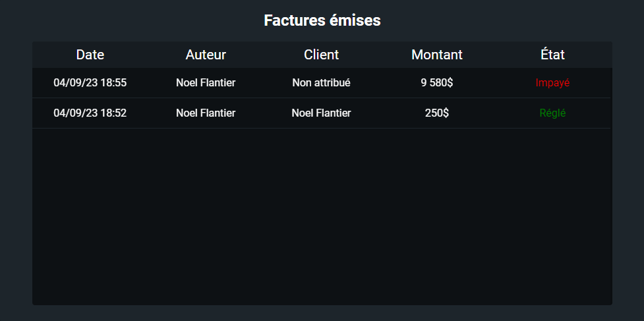Image resolution: width=644 pixels, height=321 pixels.
Task: Click the Factures émises title
Action: (x=322, y=20)
